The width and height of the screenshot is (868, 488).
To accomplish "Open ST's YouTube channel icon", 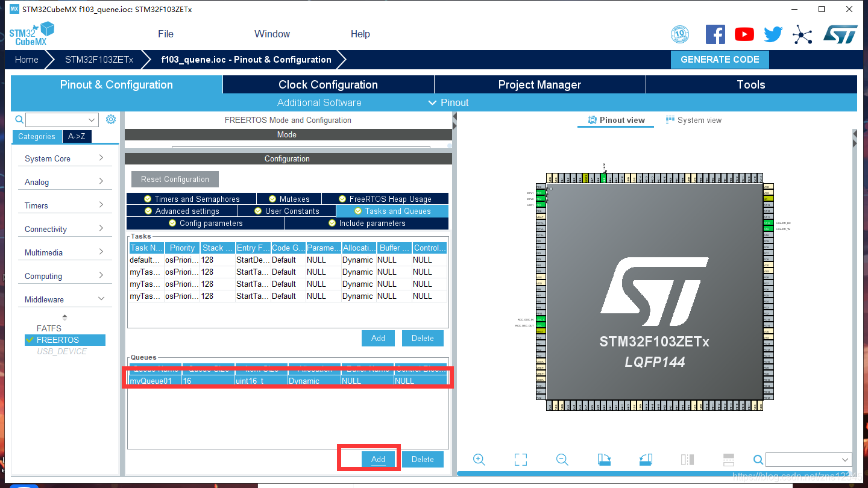I will tap(744, 34).
